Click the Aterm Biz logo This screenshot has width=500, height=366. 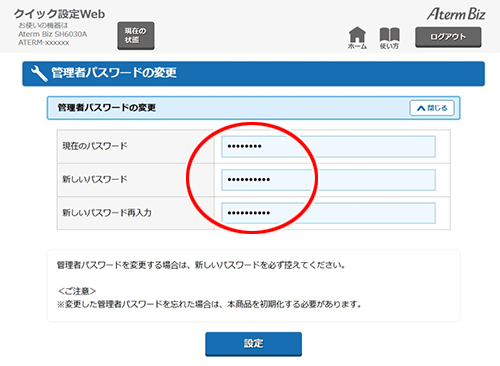tap(456, 14)
